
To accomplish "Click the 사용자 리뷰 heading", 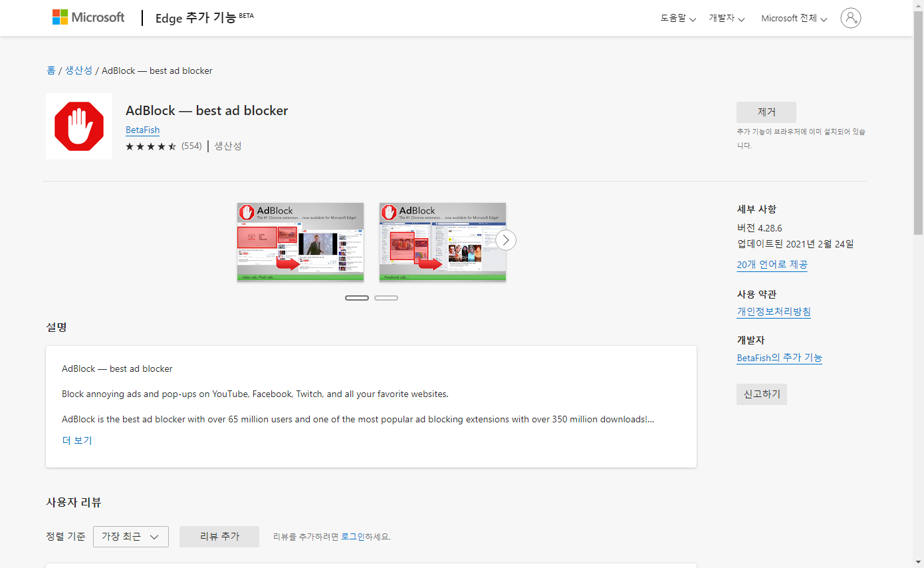I will click(x=74, y=503).
